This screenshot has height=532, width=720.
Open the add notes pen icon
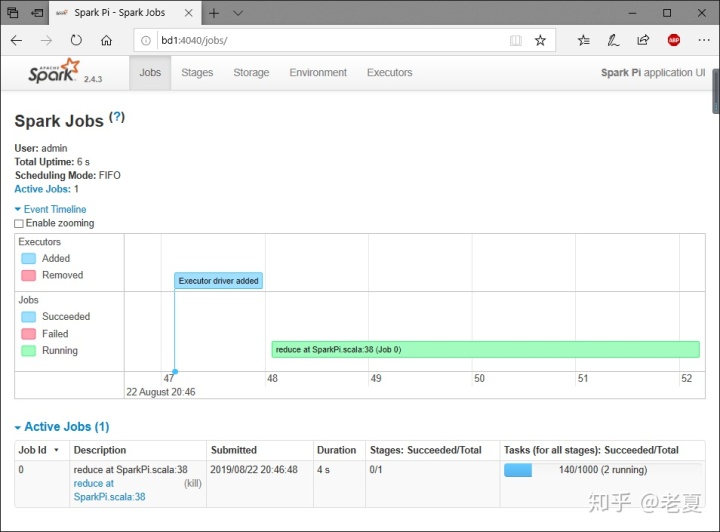613,40
